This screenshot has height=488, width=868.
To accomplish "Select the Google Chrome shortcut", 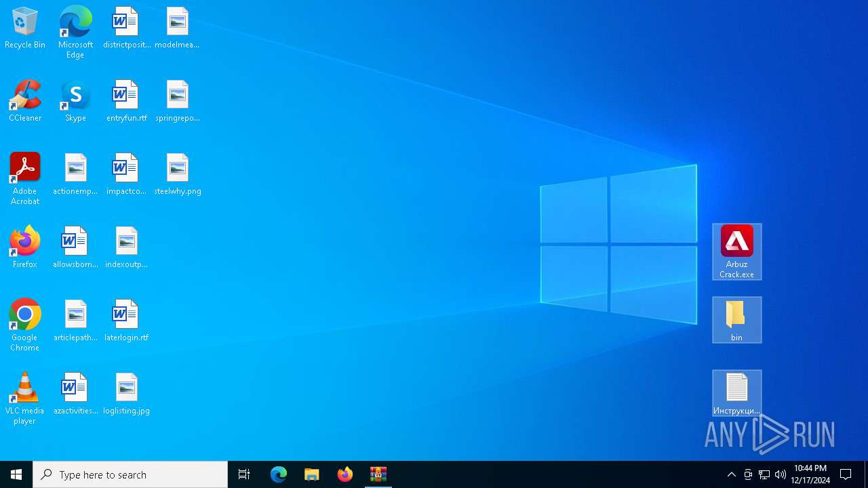I will (x=25, y=325).
